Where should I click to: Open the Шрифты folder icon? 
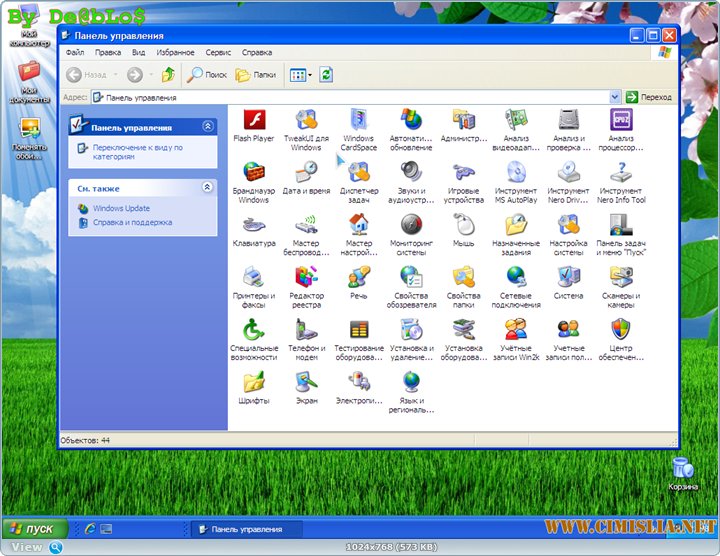tap(254, 381)
